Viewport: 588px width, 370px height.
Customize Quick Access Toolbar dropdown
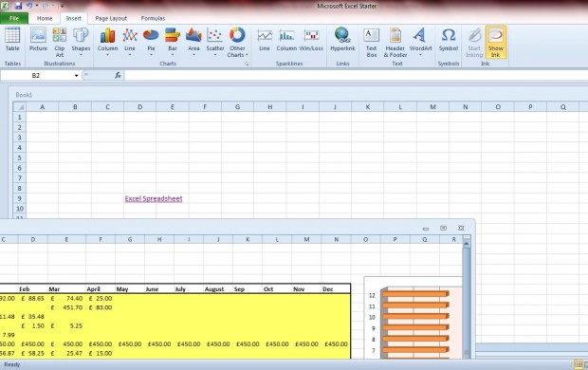(x=62, y=6)
